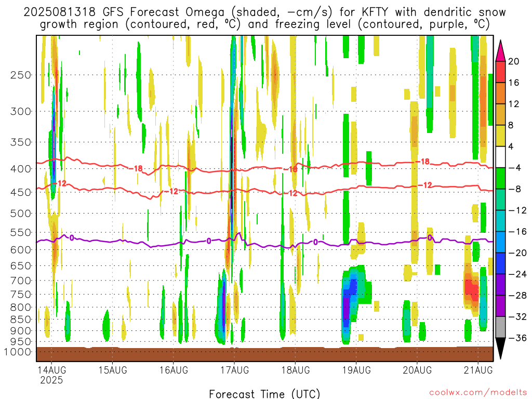
Task: Click the yellow color swatch between 4 and 8
Action: tap(500, 136)
